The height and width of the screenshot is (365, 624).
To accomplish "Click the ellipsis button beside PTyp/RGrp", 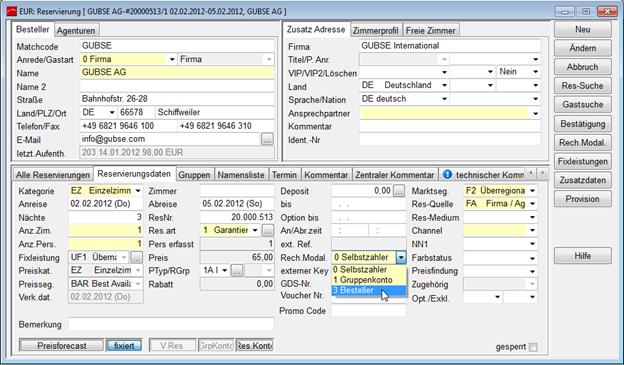I will (x=236, y=271).
